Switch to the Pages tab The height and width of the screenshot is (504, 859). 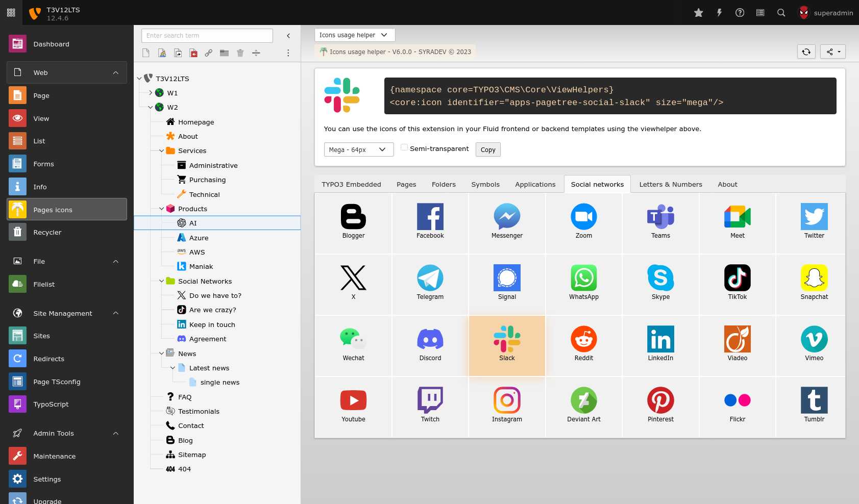(x=406, y=184)
